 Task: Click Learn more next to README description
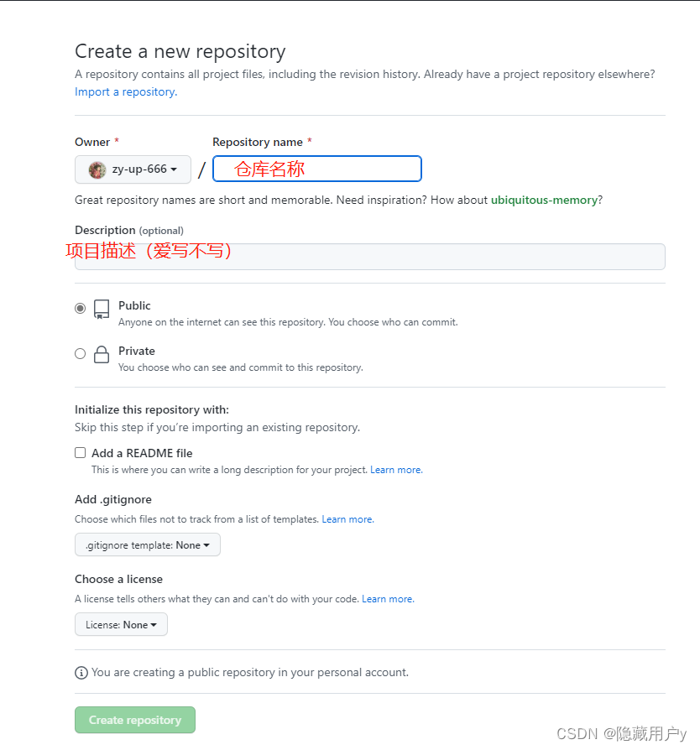pyautogui.click(x=395, y=470)
